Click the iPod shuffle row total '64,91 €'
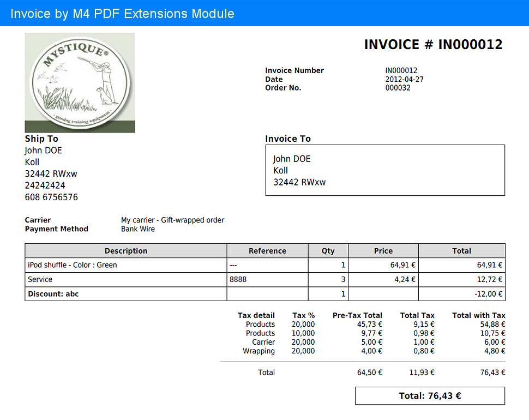Image resolution: width=529 pixels, height=420 pixels. coord(490,265)
